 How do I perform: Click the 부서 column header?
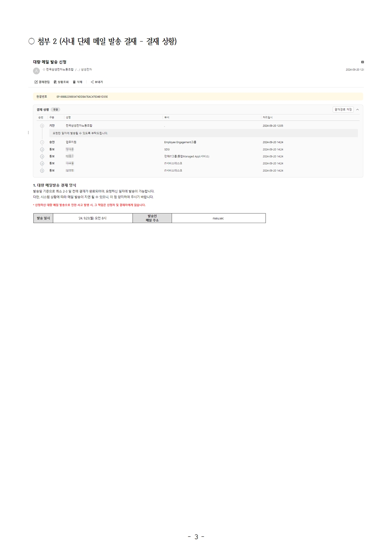166,117
